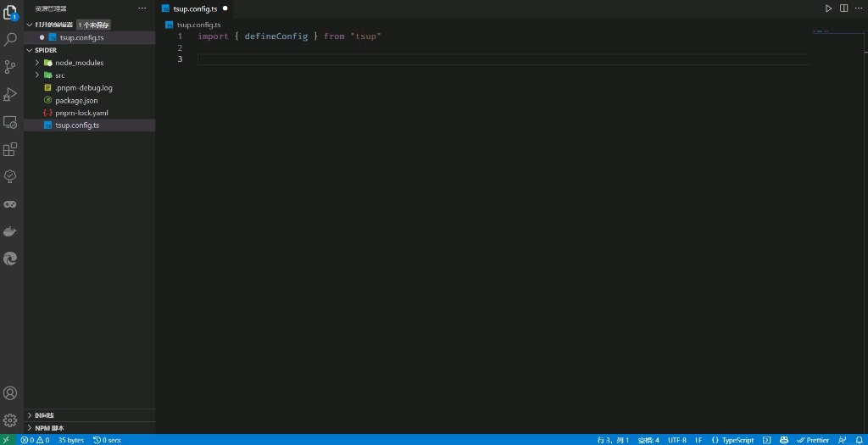Open the editor more actions menu

pos(859,8)
